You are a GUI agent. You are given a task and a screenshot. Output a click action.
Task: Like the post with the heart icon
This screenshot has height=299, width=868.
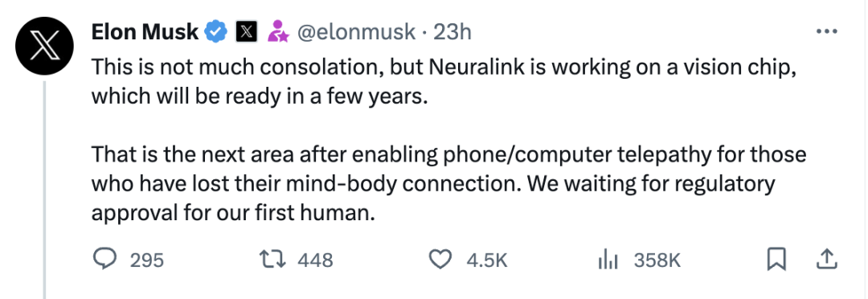coord(442,259)
